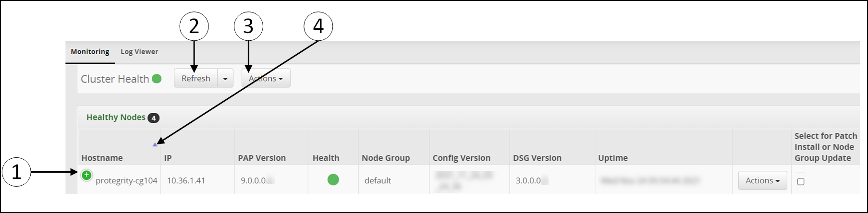The image size is (868, 213).
Task: Open the Actions dropdown for the protegrity-cg104 row
Action: pyautogui.click(x=762, y=180)
